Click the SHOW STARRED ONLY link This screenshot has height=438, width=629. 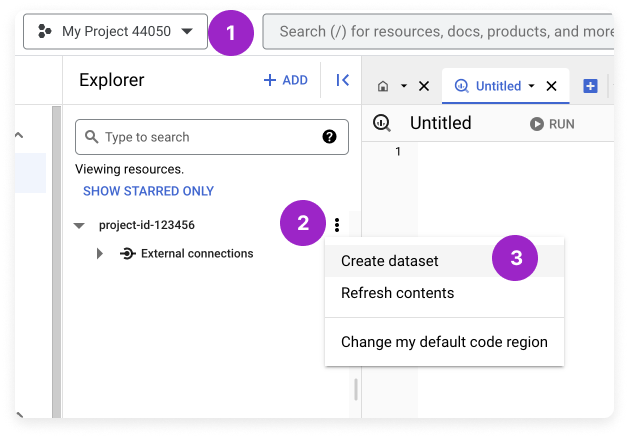pyautogui.click(x=148, y=191)
